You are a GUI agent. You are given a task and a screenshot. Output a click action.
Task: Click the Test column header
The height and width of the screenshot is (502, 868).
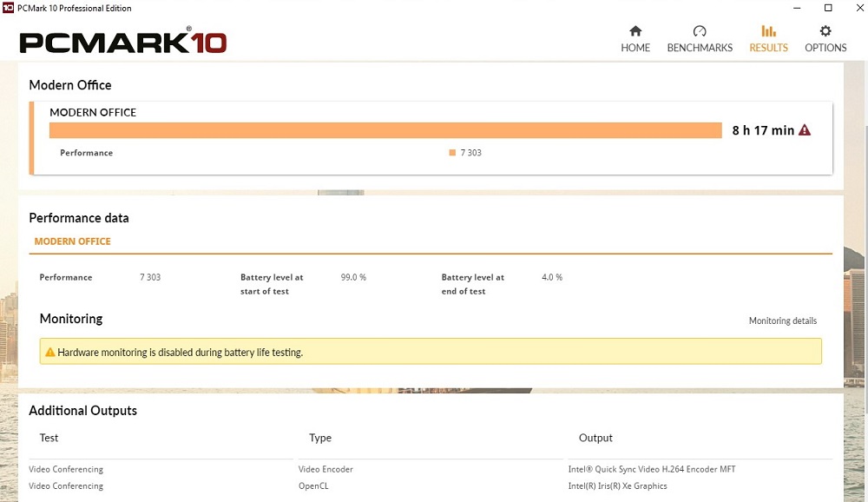49,438
